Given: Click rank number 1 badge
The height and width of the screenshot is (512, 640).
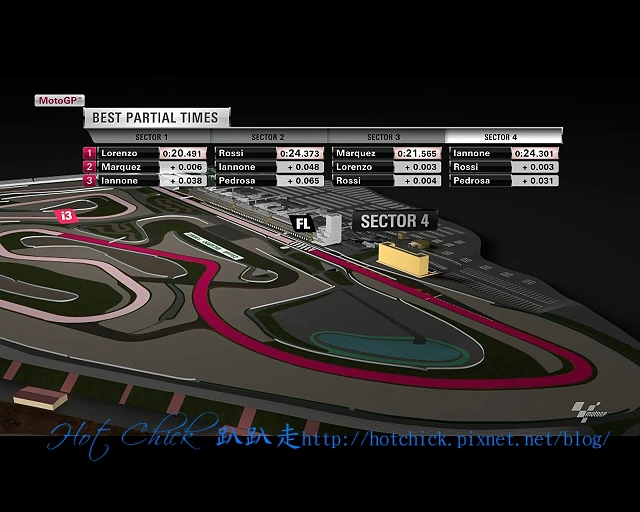Looking at the screenshot, I should point(89,154).
